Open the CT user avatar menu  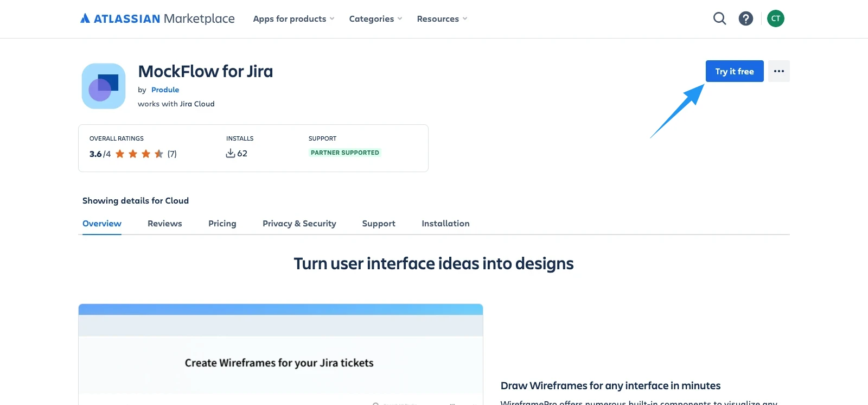(x=776, y=18)
